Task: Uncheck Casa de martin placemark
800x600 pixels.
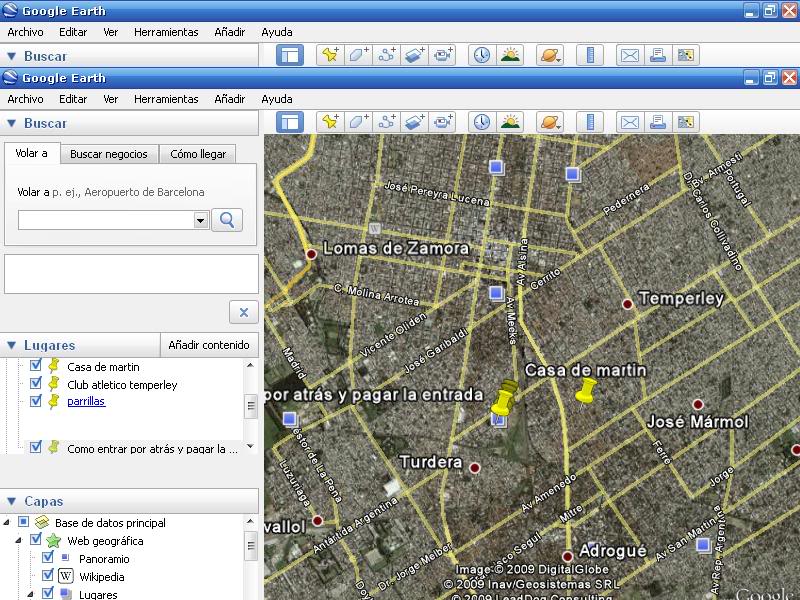Action: [36, 365]
